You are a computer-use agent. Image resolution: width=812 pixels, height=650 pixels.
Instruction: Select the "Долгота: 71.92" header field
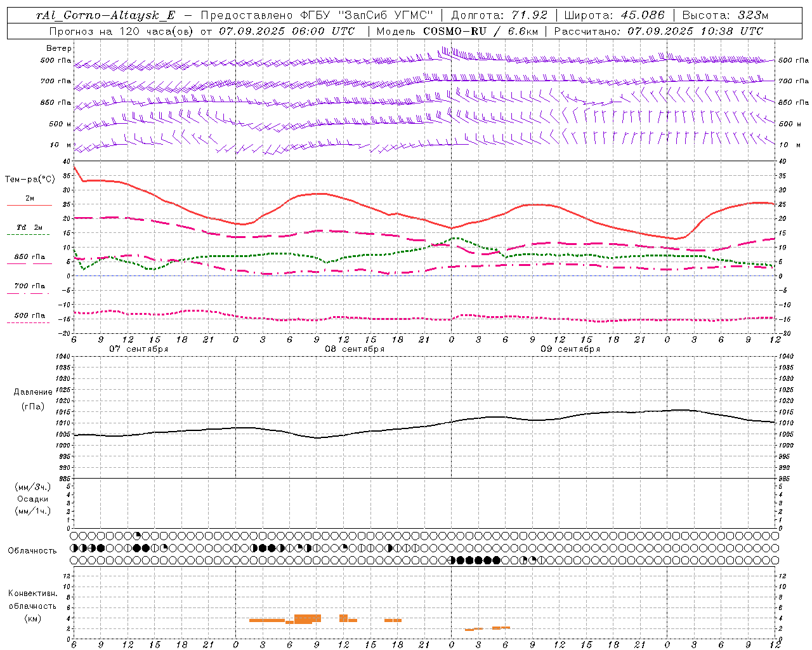coord(499,15)
